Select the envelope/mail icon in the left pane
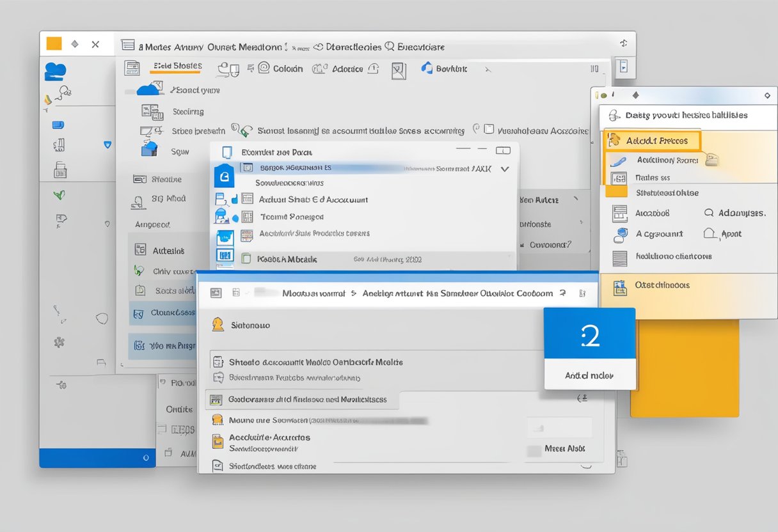The width and height of the screenshot is (778, 532). coord(57,125)
